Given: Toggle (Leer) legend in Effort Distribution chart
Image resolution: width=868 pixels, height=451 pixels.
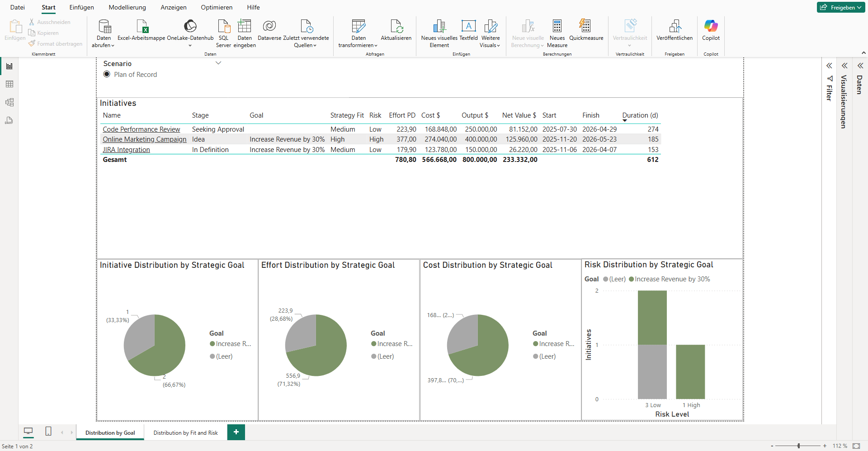Looking at the screenshot, I should click(382, 356).
